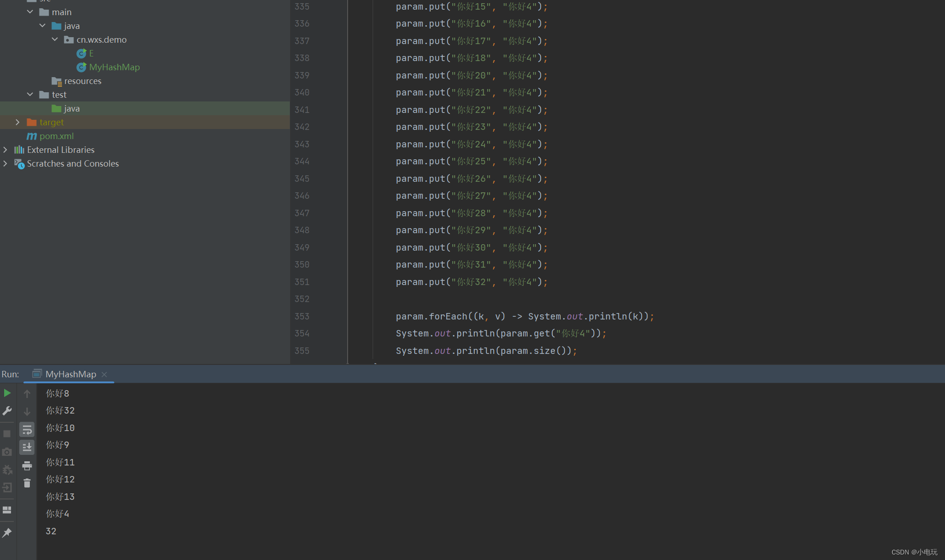The width and height of the screenshot is (945, 560).
Task: Click console output 你好8
Action: click(x=57, y=393)
